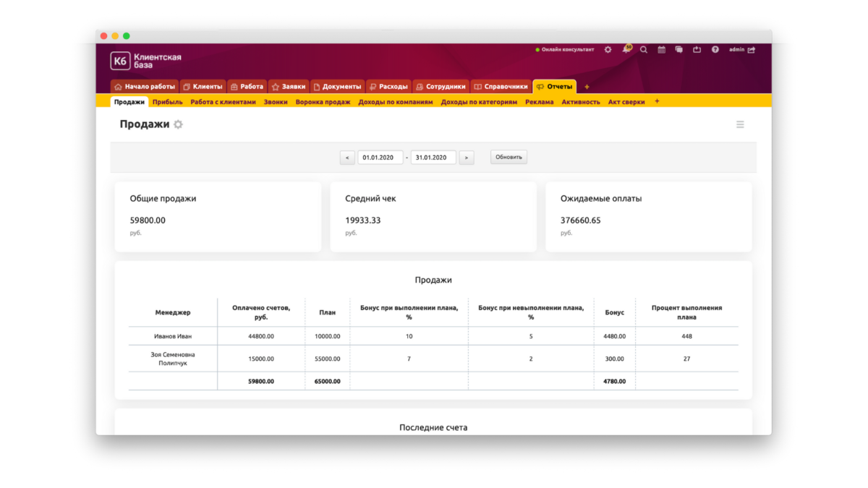This screenshot has height=488, width=868.
Task: Click total plan 65000.00
Action: click(328, 381)
